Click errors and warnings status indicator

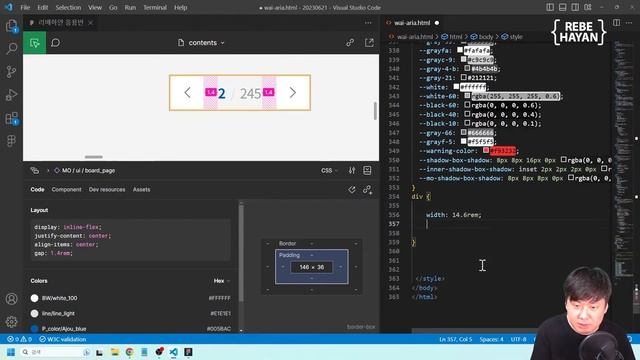pos(19,339)
